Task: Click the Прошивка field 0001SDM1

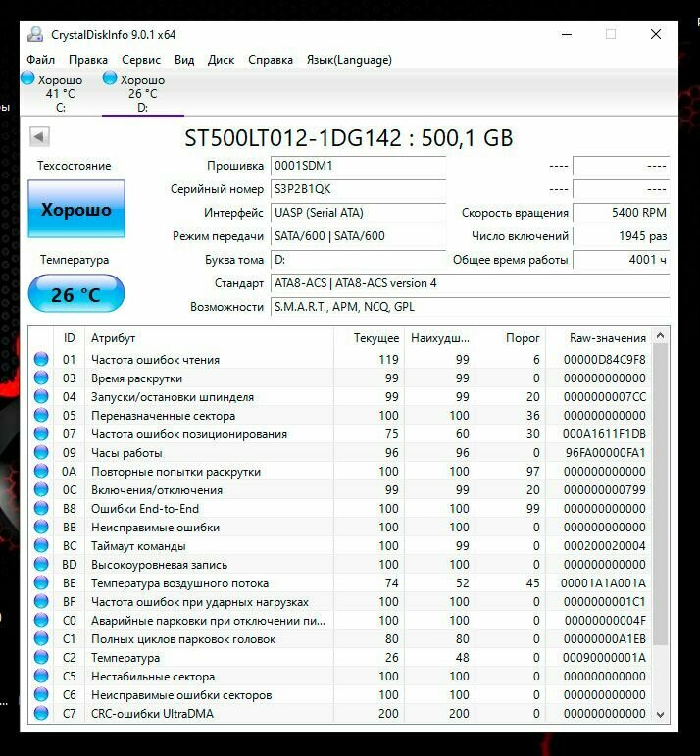Action: point(358,166)
